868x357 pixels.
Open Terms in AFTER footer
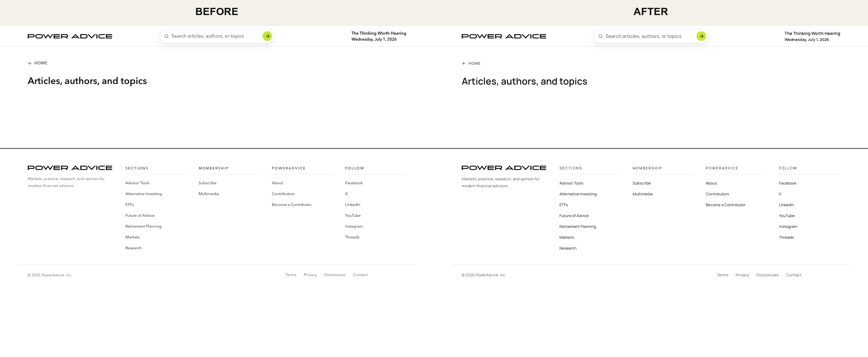(x=722, y=275)
